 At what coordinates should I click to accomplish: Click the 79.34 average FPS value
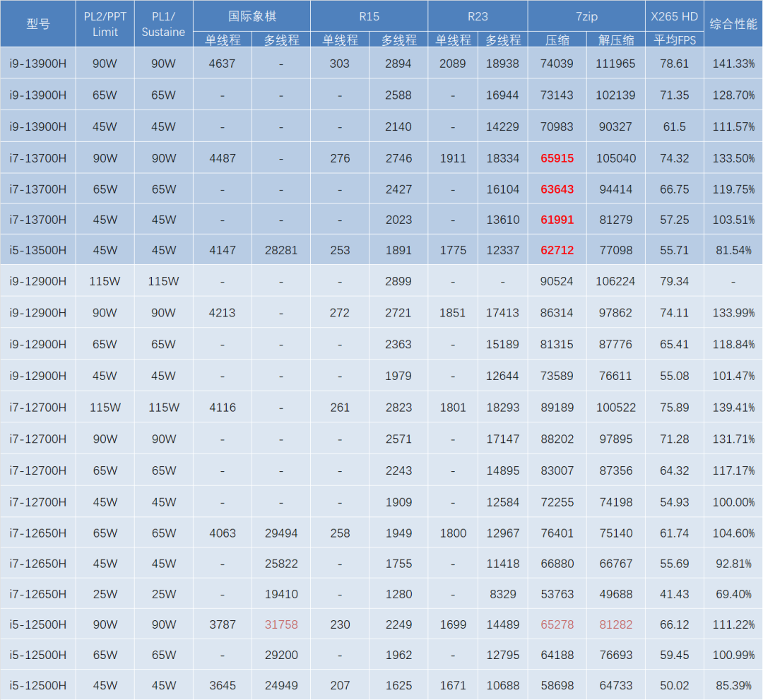674,281
